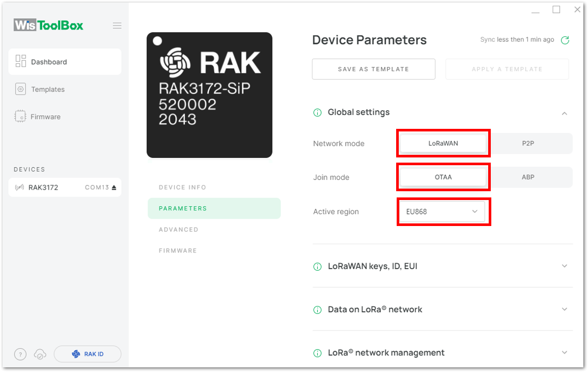
Task: Click the cloud sync status icon
Action: tap(40, 354)
